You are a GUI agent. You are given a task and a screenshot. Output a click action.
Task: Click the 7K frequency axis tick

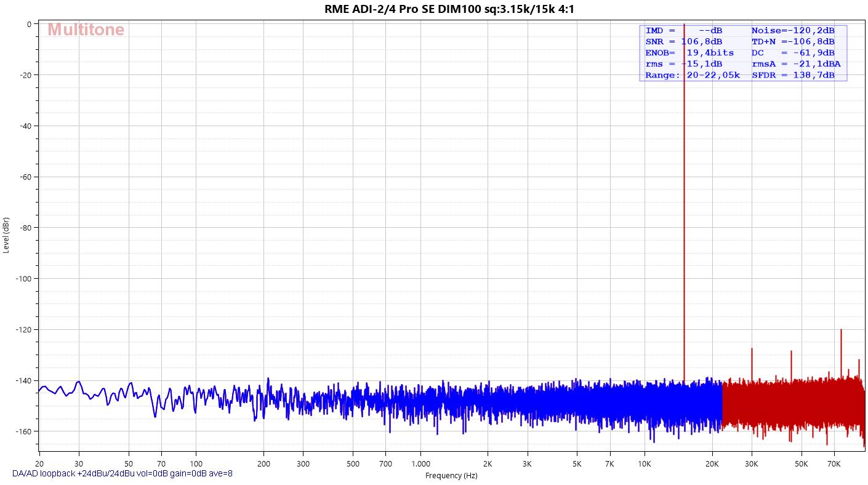click(609, 463)
